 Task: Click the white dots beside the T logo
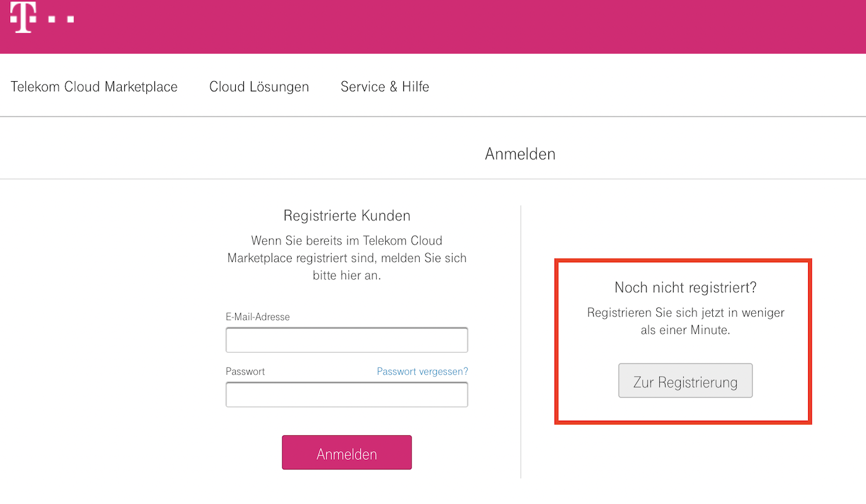tap(61, 19)
